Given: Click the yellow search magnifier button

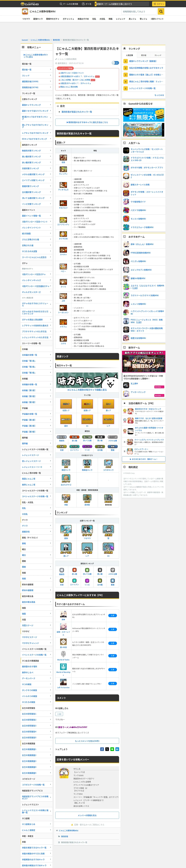Looking at the screenshot, I should pos(161,11).
